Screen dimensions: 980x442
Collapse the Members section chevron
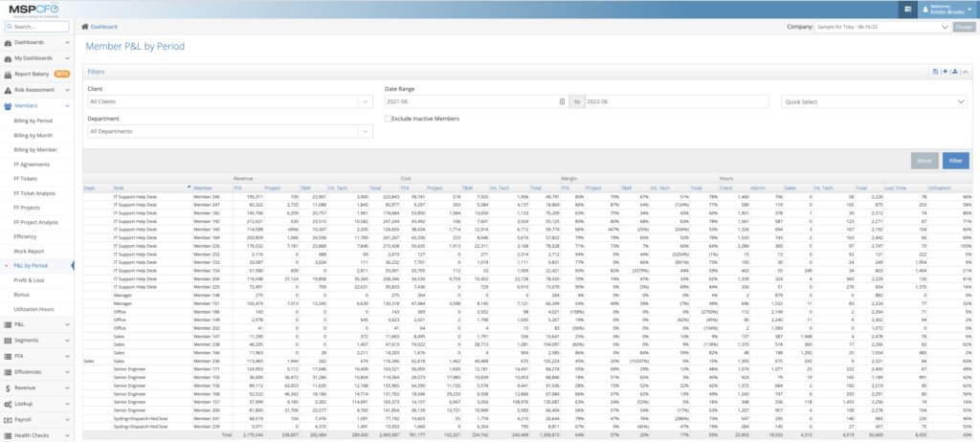click(x=68, y=106)
